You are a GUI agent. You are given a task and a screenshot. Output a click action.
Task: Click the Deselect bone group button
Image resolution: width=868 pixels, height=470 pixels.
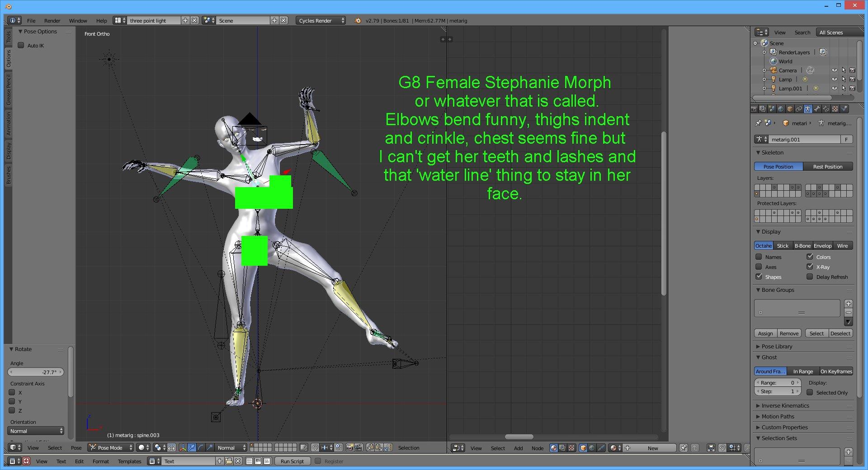click(840, 334)
